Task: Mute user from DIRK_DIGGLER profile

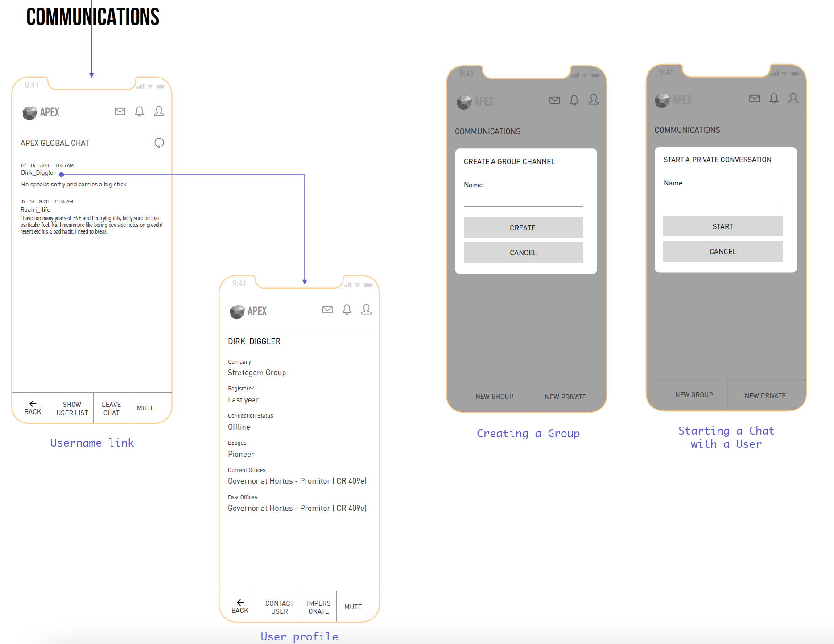Action: (353, 607)
